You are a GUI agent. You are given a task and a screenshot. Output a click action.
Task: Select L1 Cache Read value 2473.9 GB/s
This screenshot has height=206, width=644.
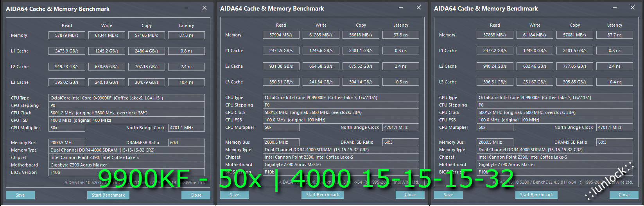67,51
